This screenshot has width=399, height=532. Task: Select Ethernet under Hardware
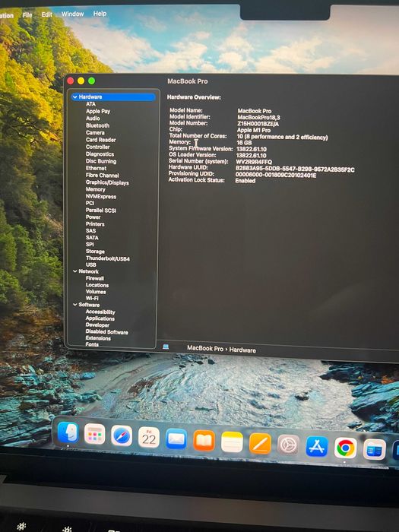96,168
